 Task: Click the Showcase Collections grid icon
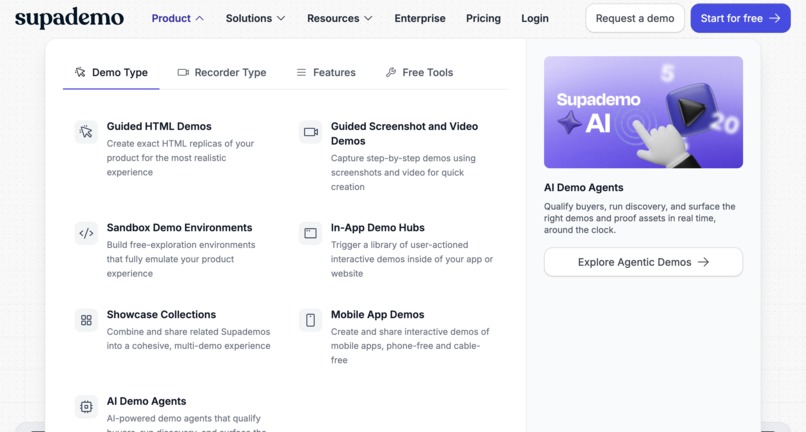(x=86, y=320)
